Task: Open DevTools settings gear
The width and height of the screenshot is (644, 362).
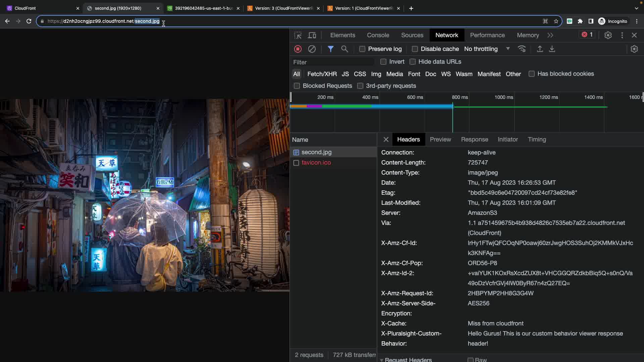Action: click(x=608, y=35)
